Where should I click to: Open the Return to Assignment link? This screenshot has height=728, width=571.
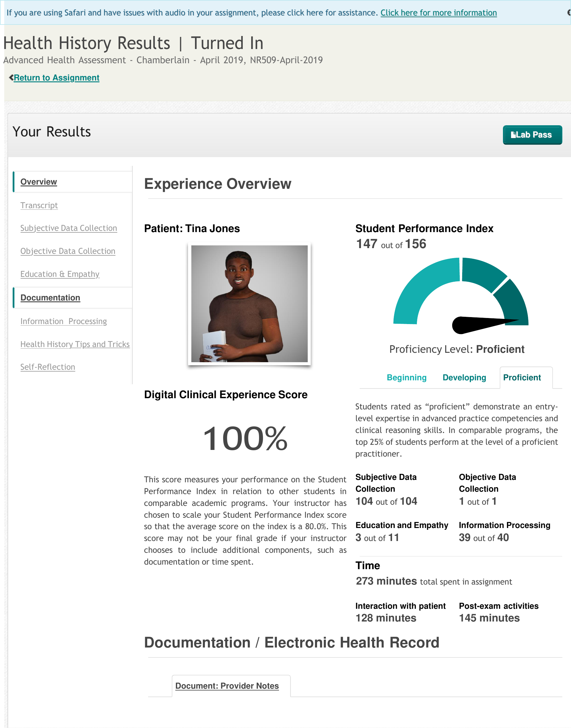point(57,78)
